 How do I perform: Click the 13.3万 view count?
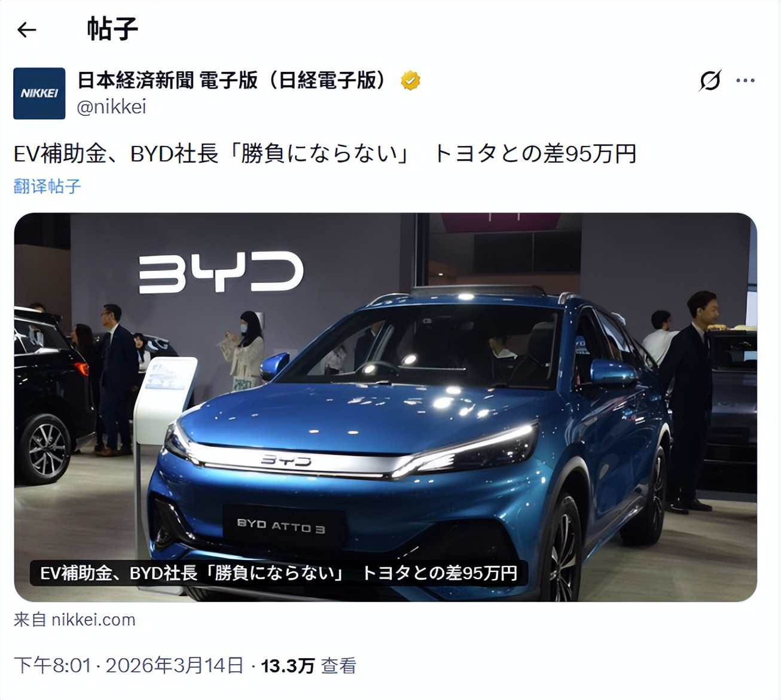click(288, 665)
